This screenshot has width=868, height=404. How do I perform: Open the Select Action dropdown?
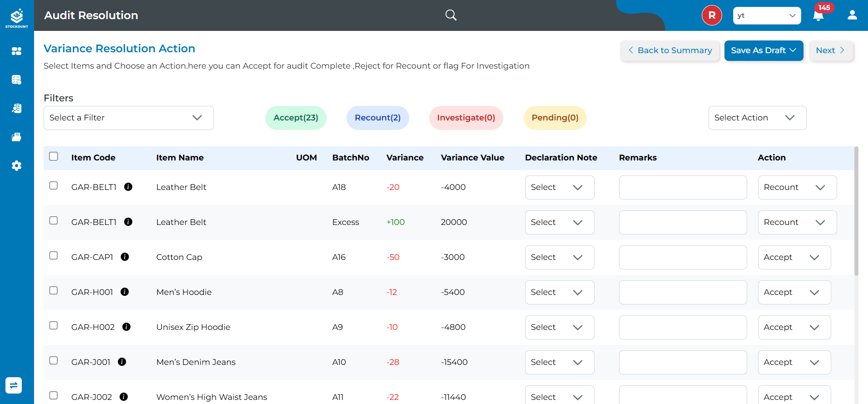(x=757, y=118)
